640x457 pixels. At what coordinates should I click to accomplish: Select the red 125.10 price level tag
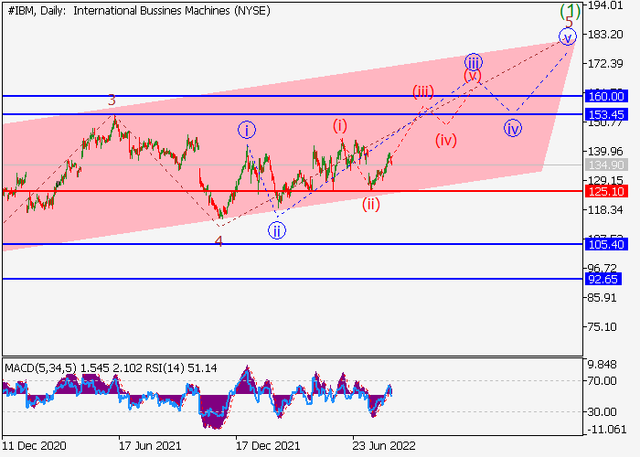tap(608, 191)
